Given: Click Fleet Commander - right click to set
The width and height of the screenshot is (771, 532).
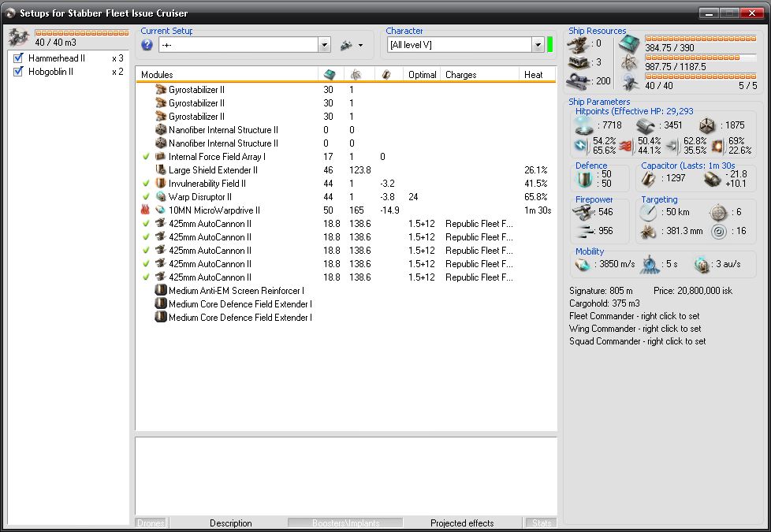Looking at the screenshot, I should click(x=635, y=316).
